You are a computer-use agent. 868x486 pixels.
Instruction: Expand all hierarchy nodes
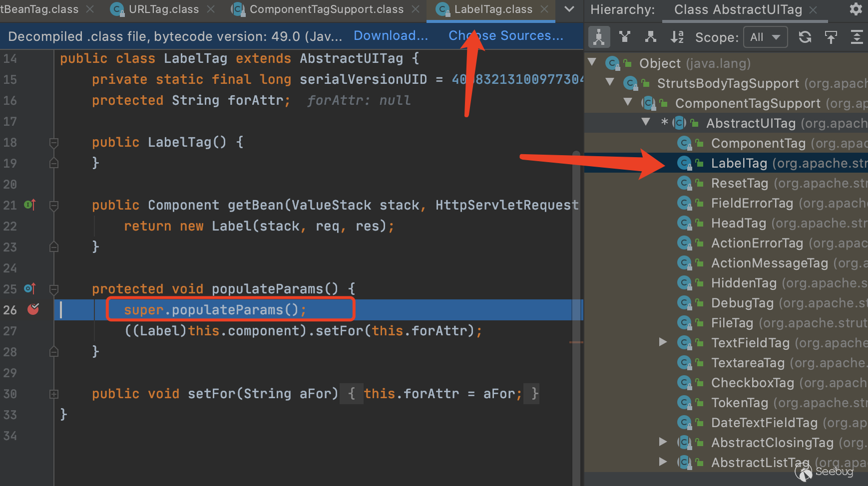[x=857, y=37]
